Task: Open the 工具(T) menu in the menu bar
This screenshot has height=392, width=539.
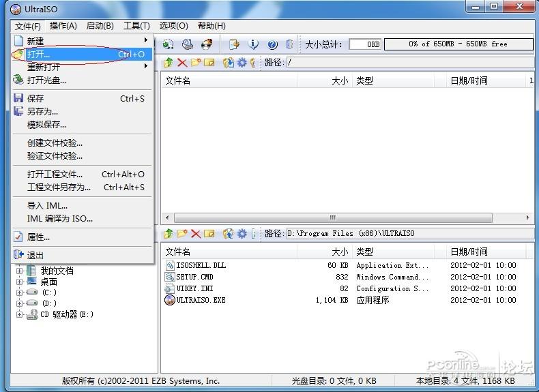Action: click(136, 26)
